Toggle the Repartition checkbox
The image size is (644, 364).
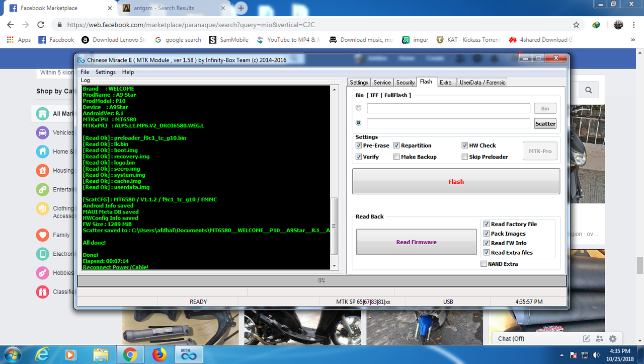[396, 145]
